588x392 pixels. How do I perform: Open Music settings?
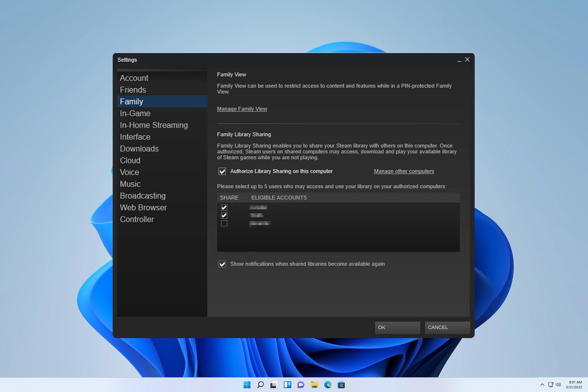[162, 184]
